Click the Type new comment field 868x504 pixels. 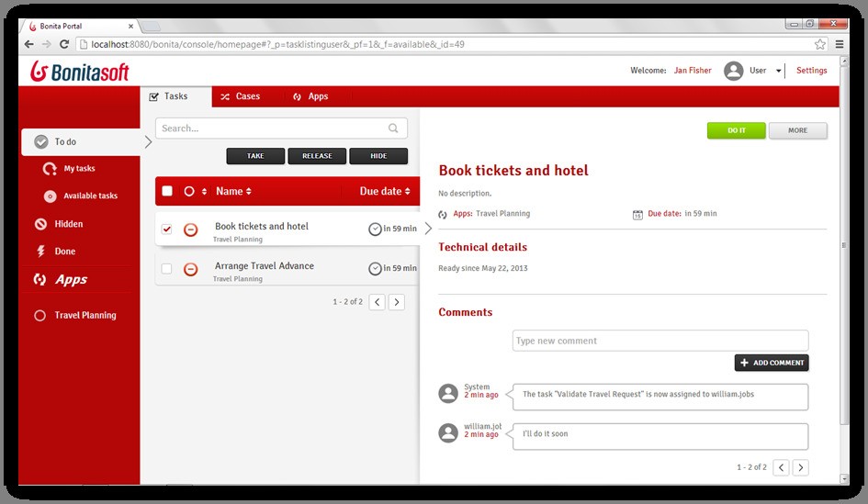(x=659, y=341)
